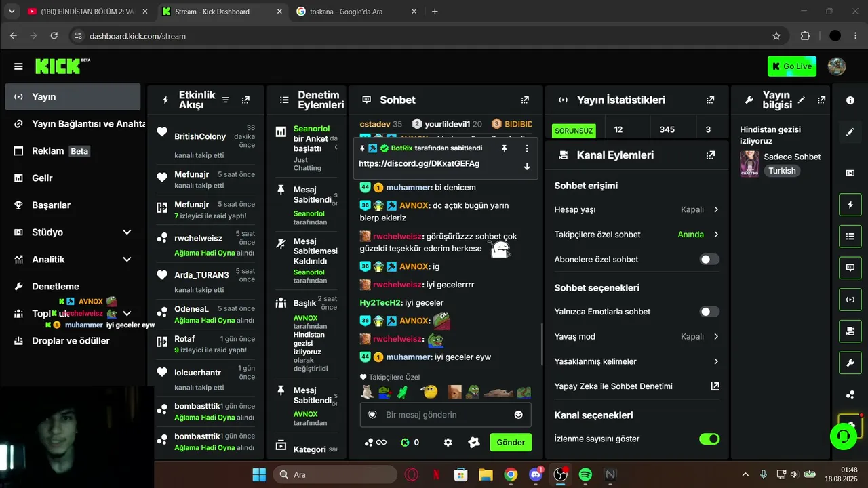The width and height of the screenshot is (868, 488).
Task: Open the Yayın sidebar item
Action: pos(73,97)
